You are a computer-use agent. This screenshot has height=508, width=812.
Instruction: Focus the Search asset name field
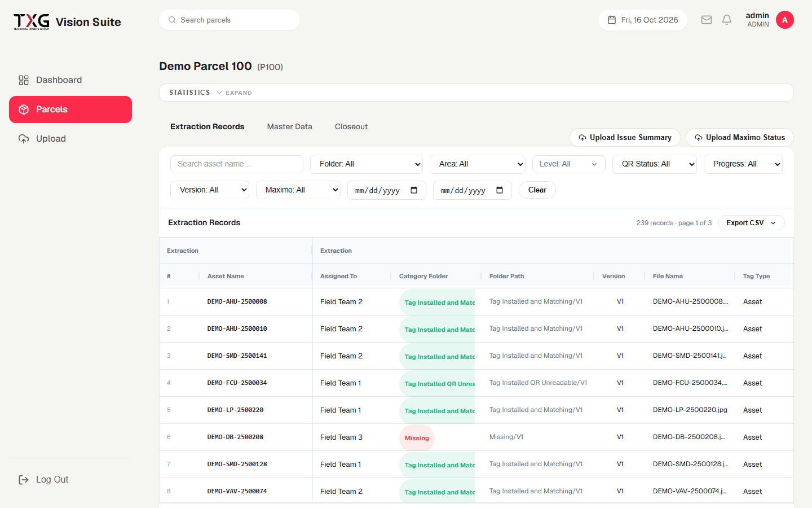237,164
